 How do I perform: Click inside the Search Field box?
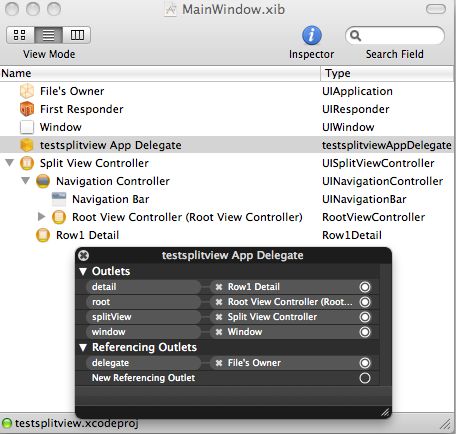[395, 35]
